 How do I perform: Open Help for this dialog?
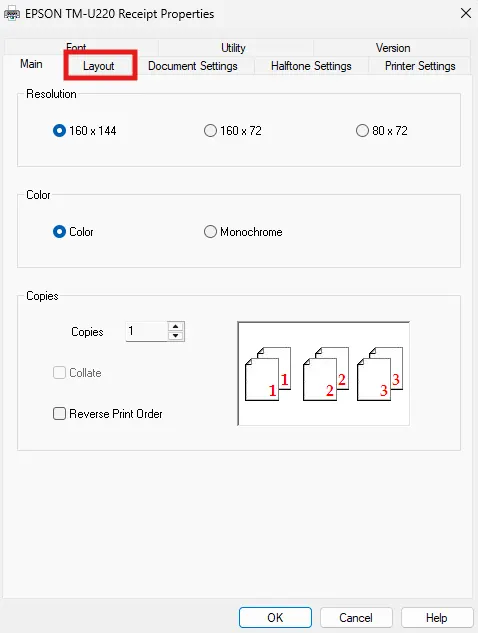437,618
